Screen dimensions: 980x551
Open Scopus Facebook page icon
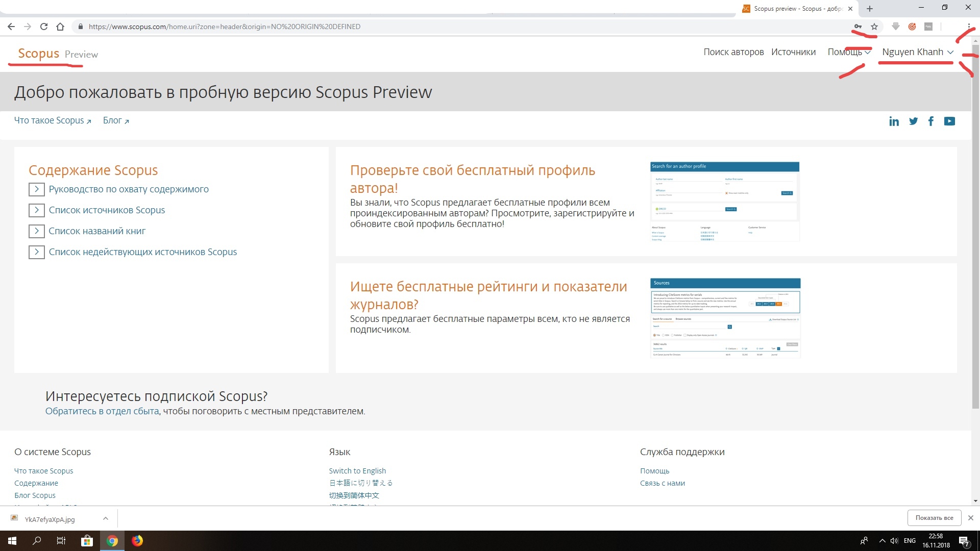931,121
